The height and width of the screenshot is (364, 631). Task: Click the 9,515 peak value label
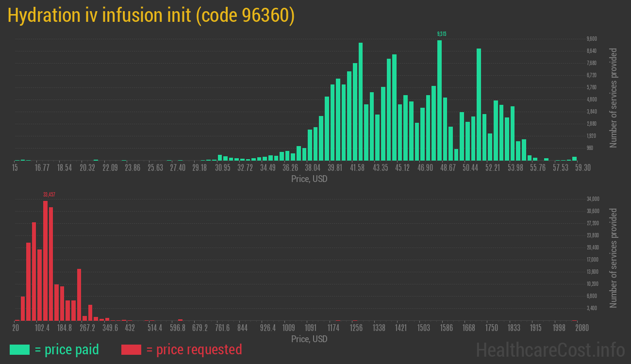(x=442, y=34)
